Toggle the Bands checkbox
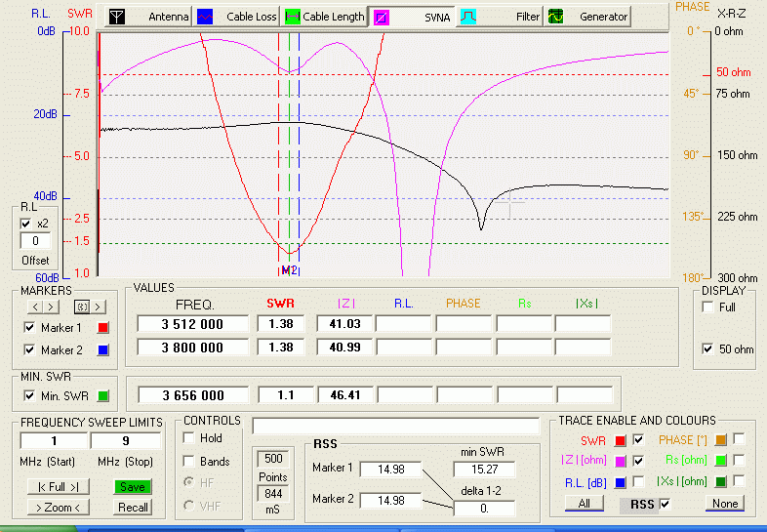The height and width of the screenshot is (532, 767). coord(189,462)
